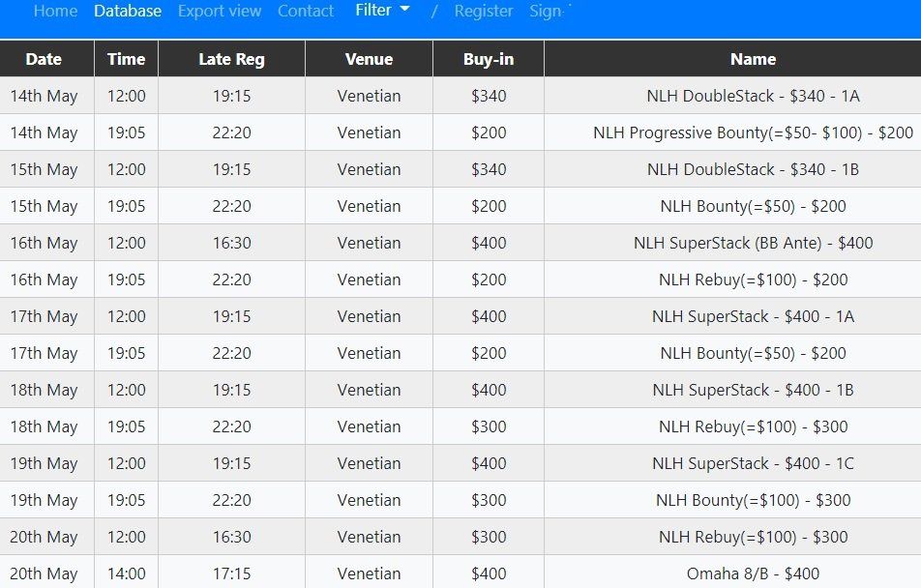Sort by the Venue column header
The width and height of the screenshot is (921, 588).
369,59
